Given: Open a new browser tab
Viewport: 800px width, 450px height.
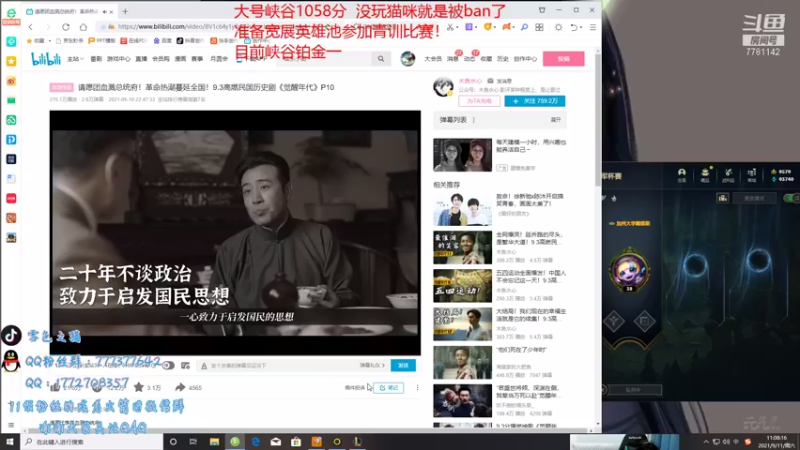Looking at the screenshot, I should (x=125, y=11).
